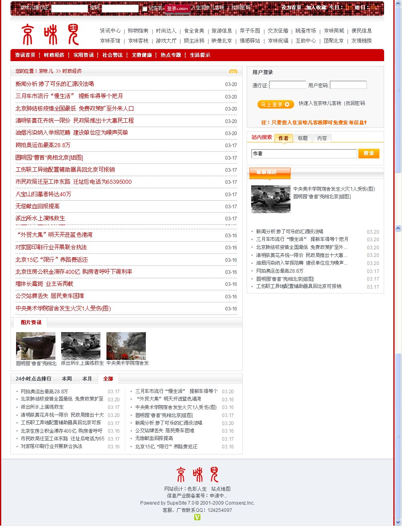Open the fire smoke thumbnail 中央美术学院宿舍发
The image size is (403, 532).
(x=126, y=346)
